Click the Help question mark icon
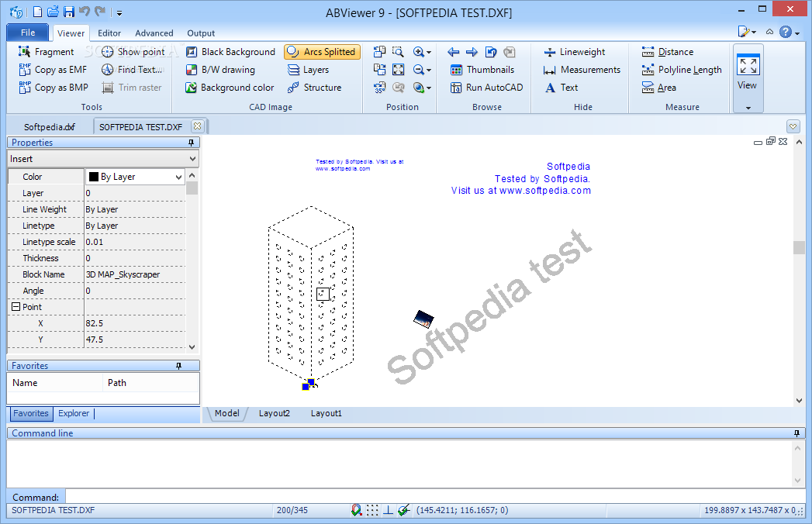The image size is (812, 524). click(785, 32)
